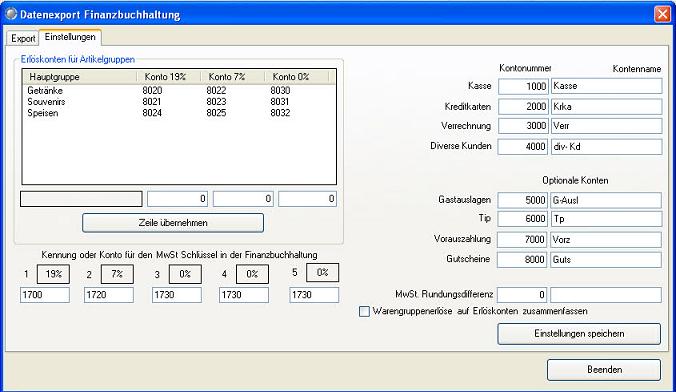Click MwSt key 3 percentage field
The width and height of the screenshot is (676, 392).
[x=185, y=274]
